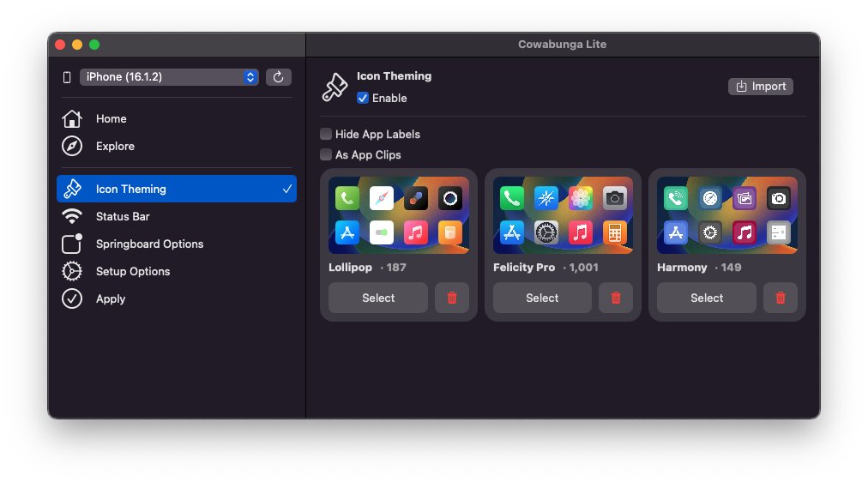Select the Felicity Pro theme
The image size is (868, 482).
coord(542,298)
